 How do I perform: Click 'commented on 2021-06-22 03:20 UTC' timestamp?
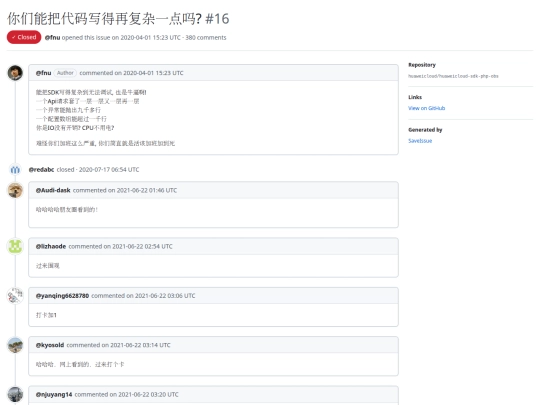(126, 394)
